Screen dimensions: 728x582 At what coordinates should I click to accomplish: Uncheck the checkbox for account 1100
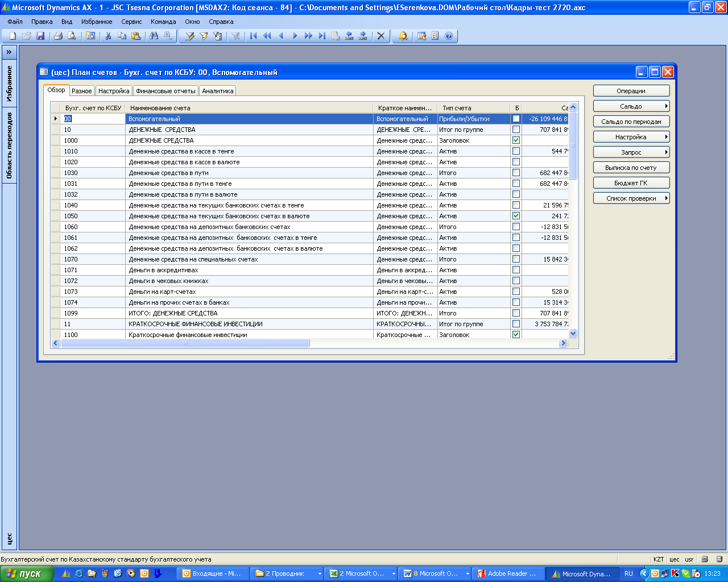coord(516,335)
